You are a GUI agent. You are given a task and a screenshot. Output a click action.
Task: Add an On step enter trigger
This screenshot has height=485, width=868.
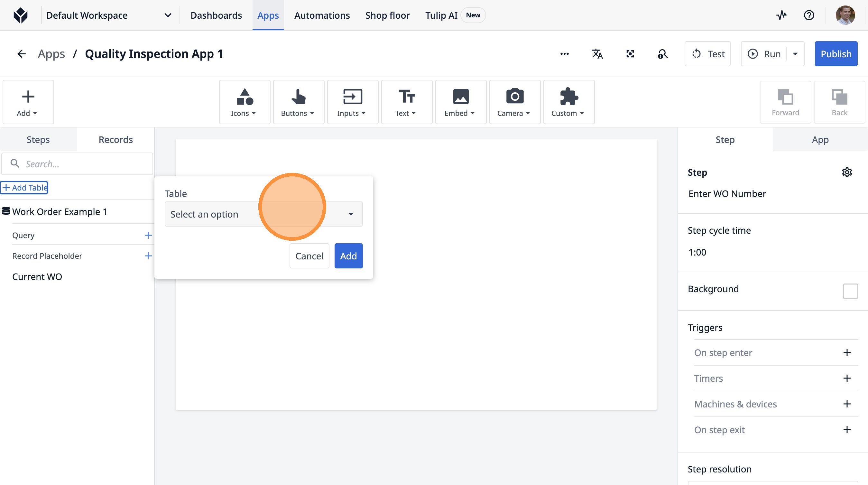click(847, 352)
